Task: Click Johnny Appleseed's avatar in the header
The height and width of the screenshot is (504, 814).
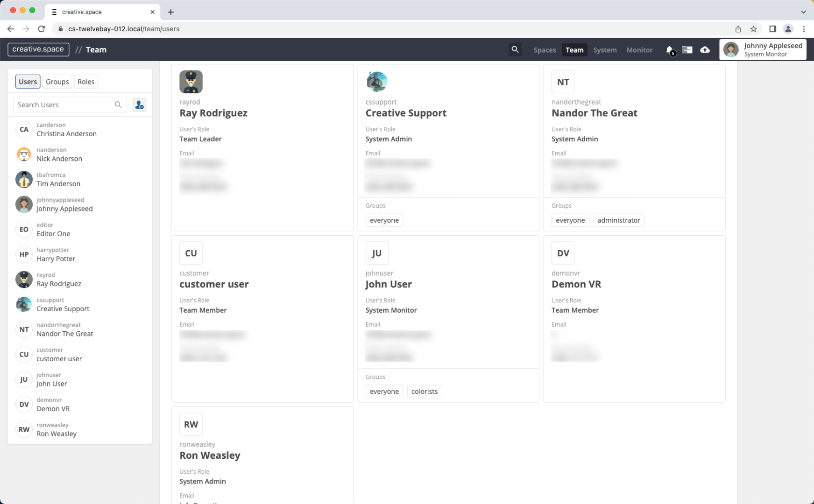Action: [x=731, y=49]
